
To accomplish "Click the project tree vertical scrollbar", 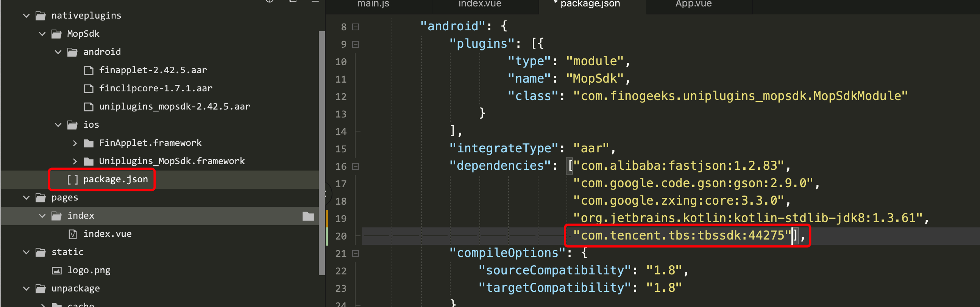I will coord(321,152).
